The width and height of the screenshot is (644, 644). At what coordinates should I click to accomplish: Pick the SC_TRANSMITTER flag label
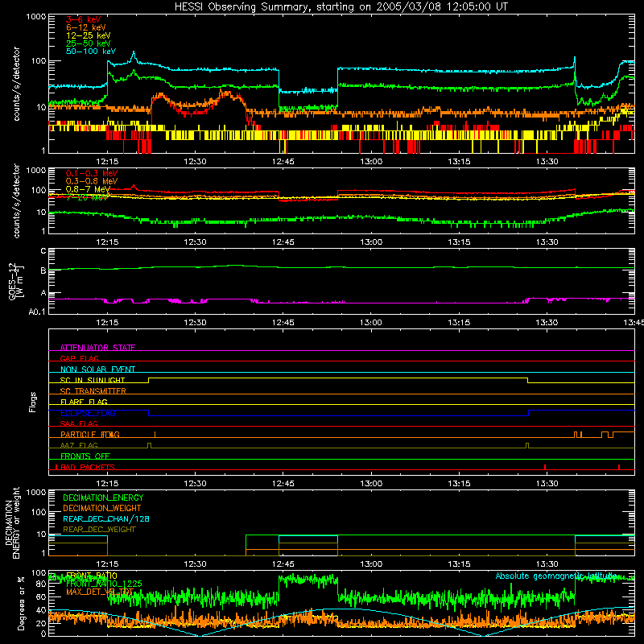click(x=93, y=391)
